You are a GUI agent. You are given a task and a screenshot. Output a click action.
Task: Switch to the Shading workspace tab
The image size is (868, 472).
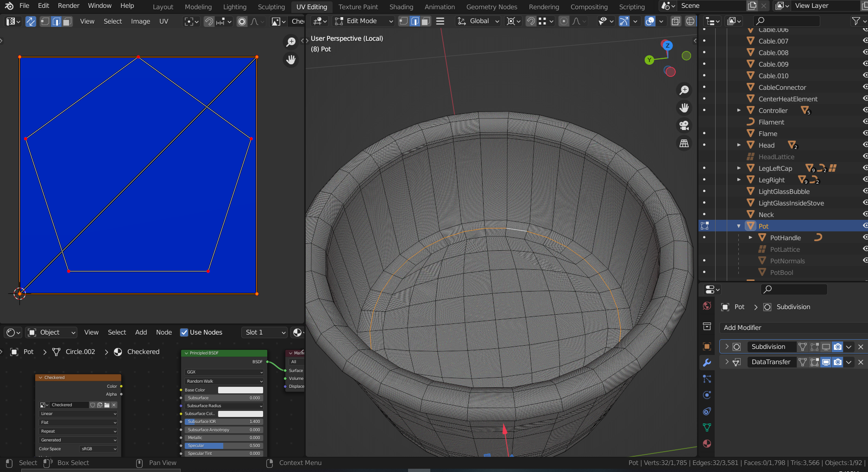401,7
